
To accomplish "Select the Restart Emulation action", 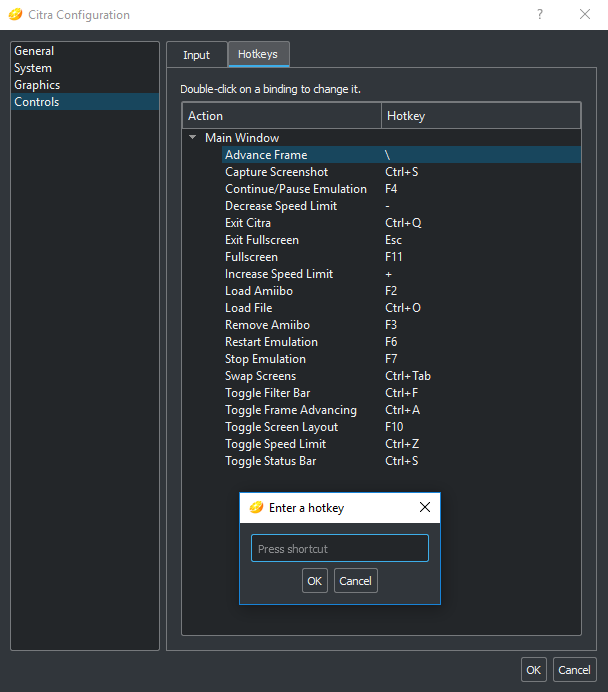I will click(x=271, y=342).
